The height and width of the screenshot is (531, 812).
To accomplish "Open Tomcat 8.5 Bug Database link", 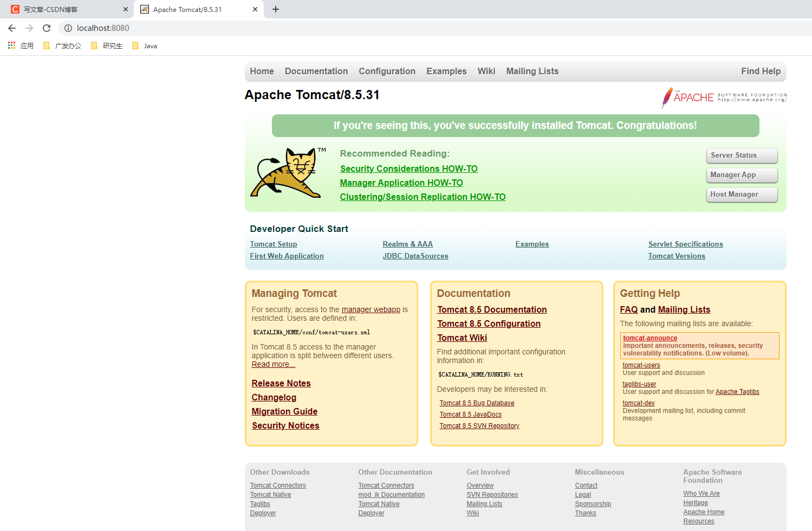I will coord(477,403).
